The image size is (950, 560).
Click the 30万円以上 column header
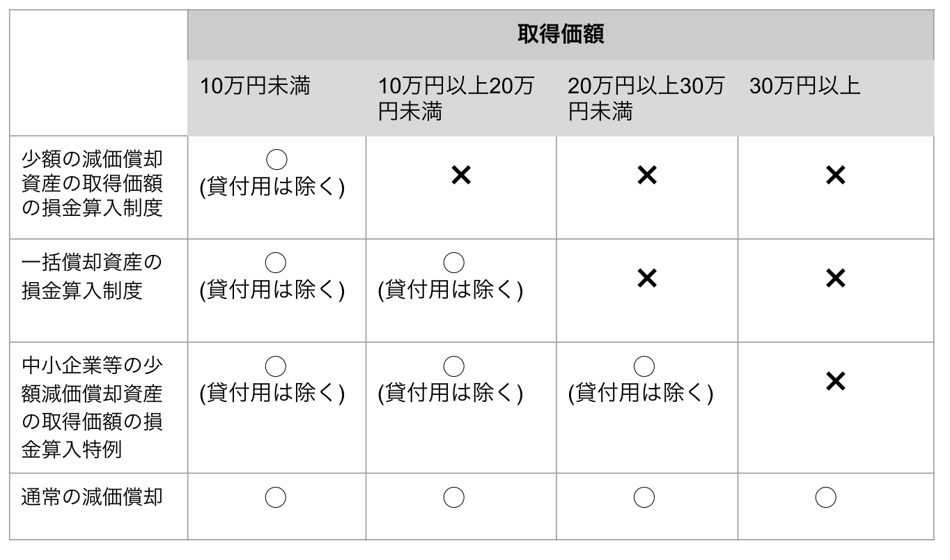coord(805,86)
